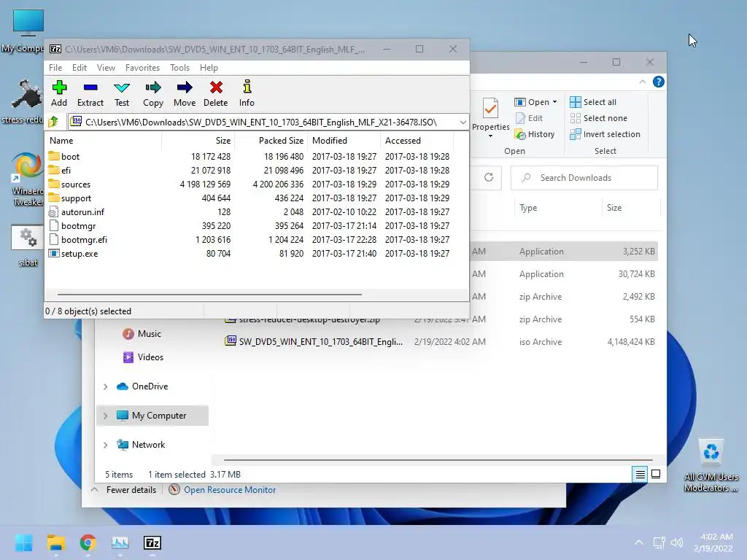Open the 7-Zip address path dropdown
Viewport: 747px width, 560px height.
click(x=462, y=122)
